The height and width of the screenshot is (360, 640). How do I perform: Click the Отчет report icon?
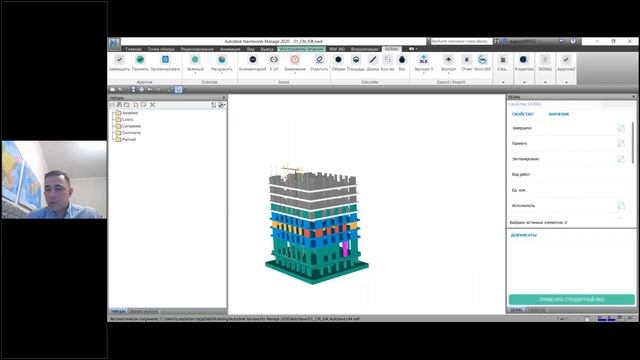(467, 60)
